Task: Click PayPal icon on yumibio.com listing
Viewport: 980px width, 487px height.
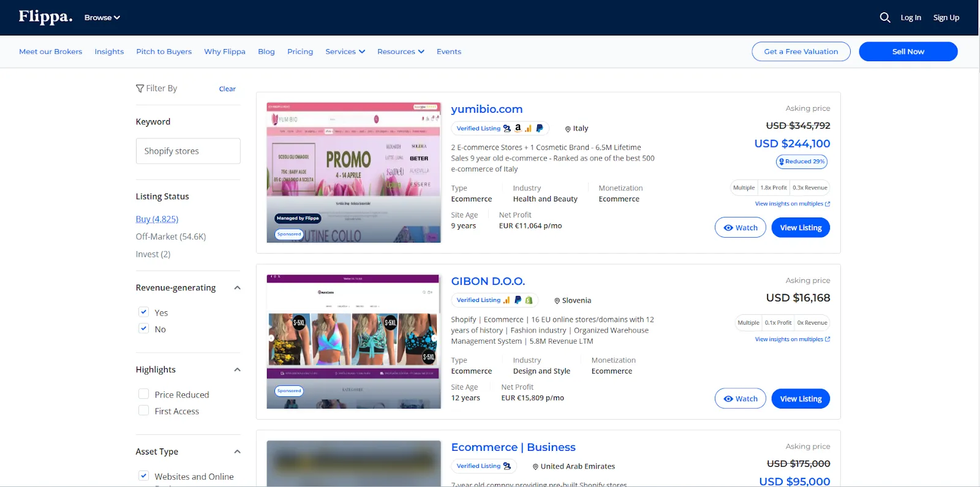Action: point(539,128)
